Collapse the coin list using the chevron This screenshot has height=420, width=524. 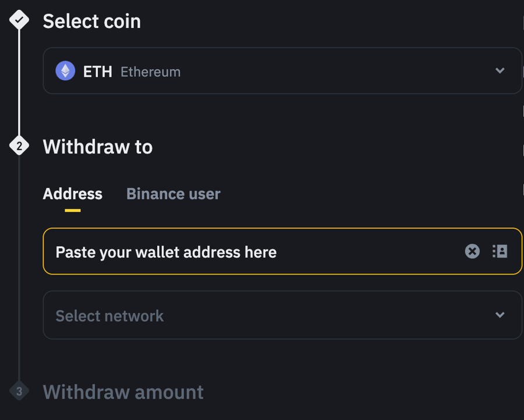[x=500, y=70]
